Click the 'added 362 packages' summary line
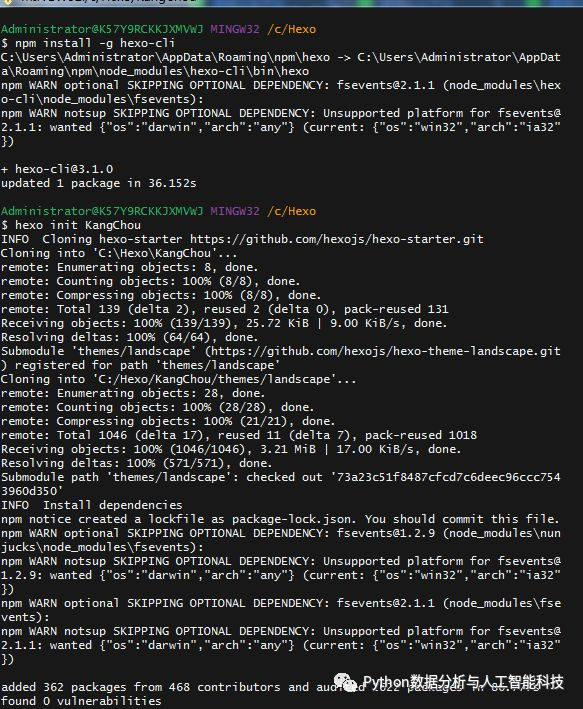 pos(270,687)
